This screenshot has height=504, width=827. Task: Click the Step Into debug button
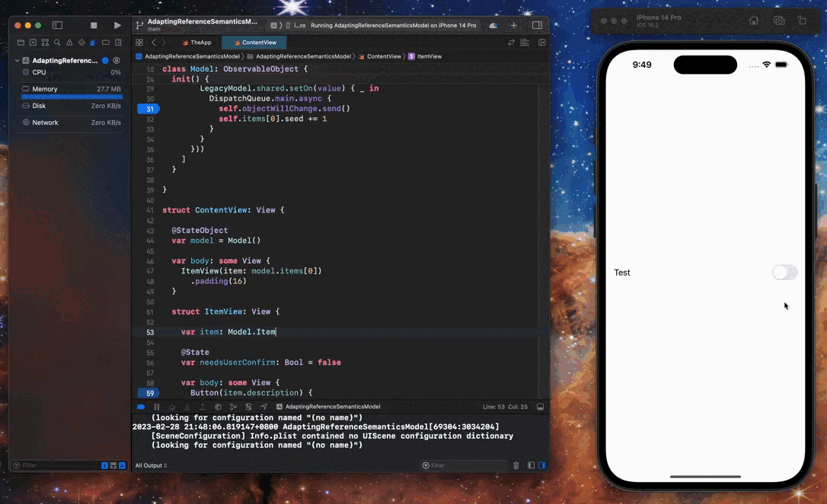[x=187, y=407]
